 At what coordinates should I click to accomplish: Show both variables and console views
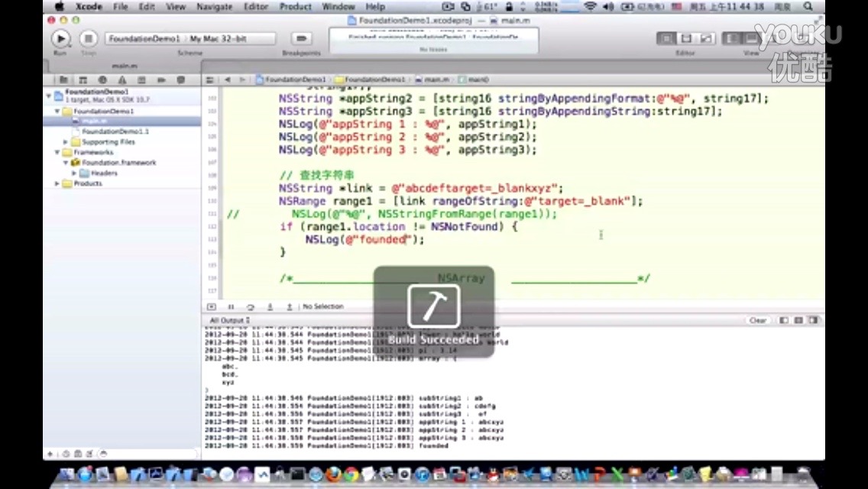(798, 320)
